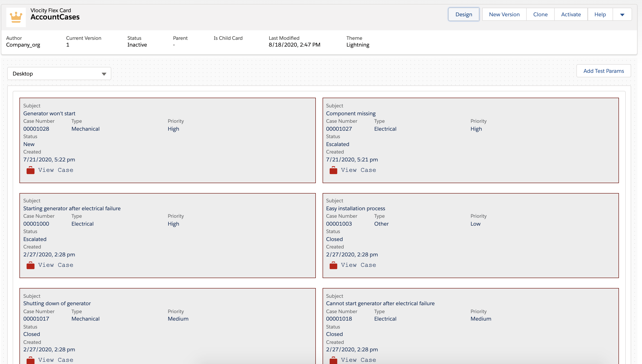The height and width of the screenshot is (364, 642).
Task: Click View Case for case 00001003
Action: coord(358,265)
